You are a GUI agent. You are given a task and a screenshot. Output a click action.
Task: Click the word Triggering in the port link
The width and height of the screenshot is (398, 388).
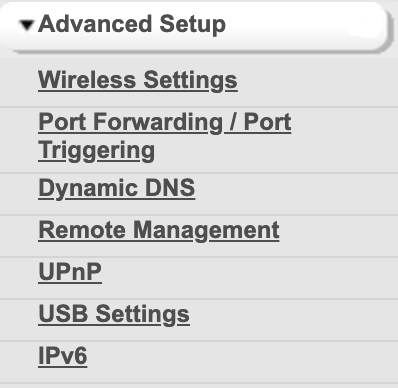96,150
